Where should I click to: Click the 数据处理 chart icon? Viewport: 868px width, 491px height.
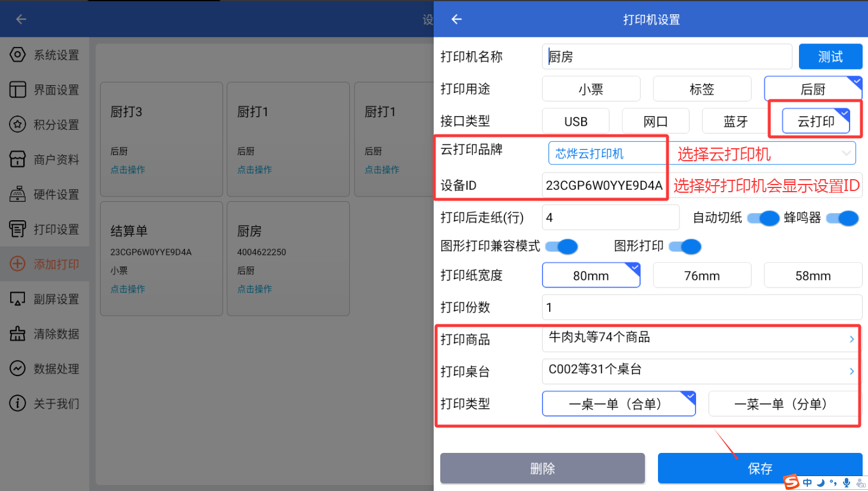point(18,368)
